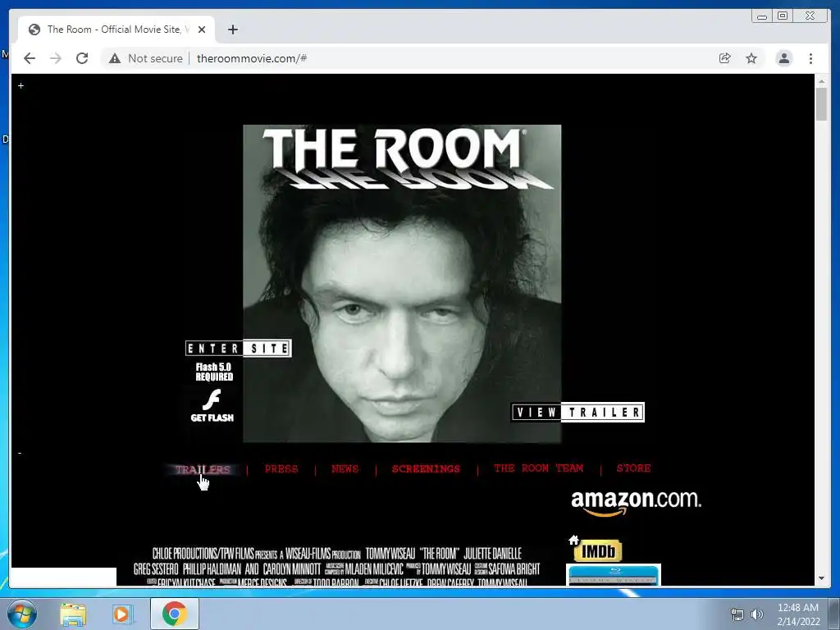Open the network tray icon

[737, 614]
